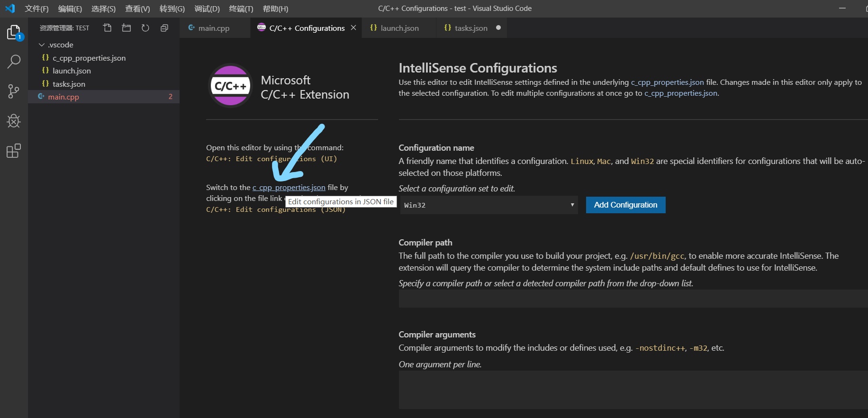Open the Debug view icon
This screenshot has width=868, height=418.
click(x=14, y=121)
